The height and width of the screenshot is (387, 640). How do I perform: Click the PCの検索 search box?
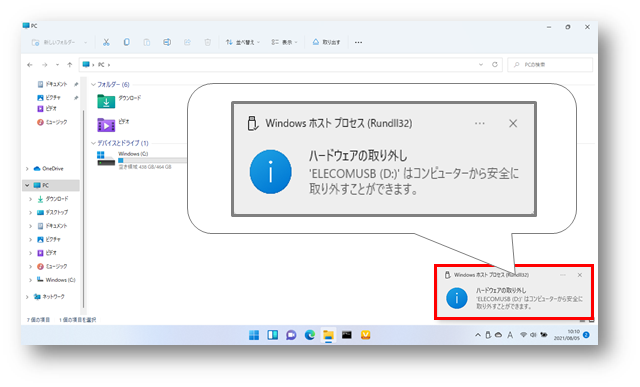point(550,64)
